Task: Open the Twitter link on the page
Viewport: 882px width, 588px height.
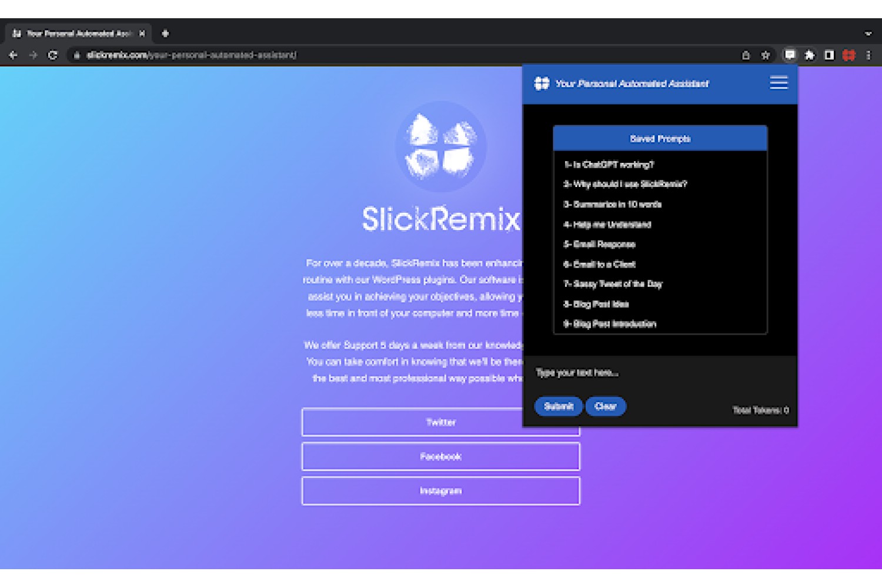Action: [441, 422]
